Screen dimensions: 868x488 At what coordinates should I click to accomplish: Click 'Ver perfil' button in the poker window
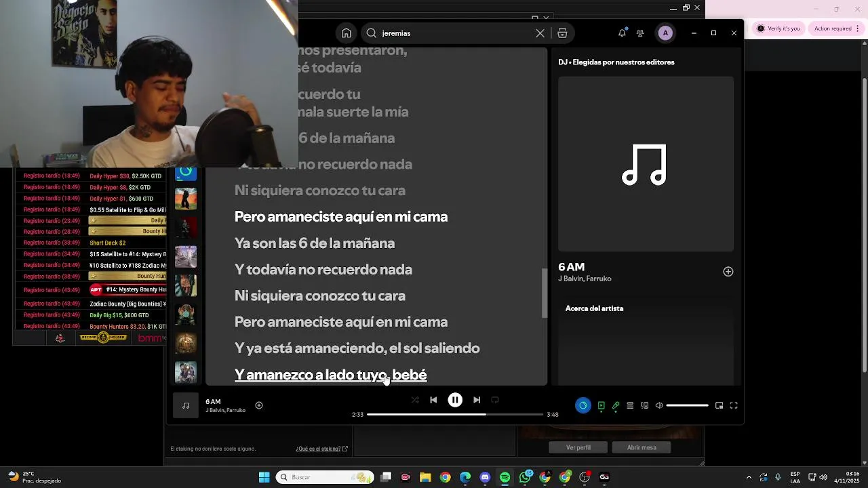tap(578, 447)
